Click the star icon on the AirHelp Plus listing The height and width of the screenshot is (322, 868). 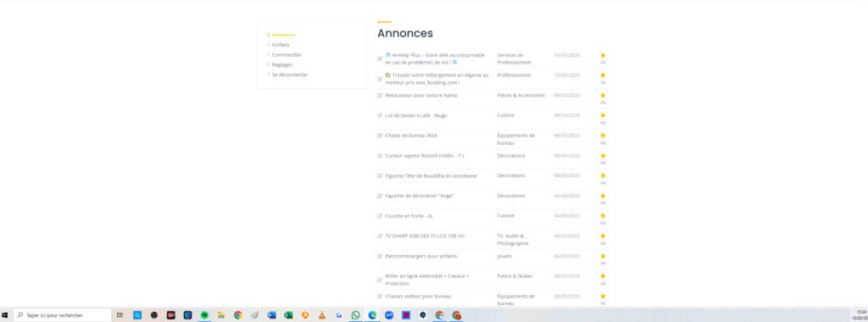[x=603, y=55]
